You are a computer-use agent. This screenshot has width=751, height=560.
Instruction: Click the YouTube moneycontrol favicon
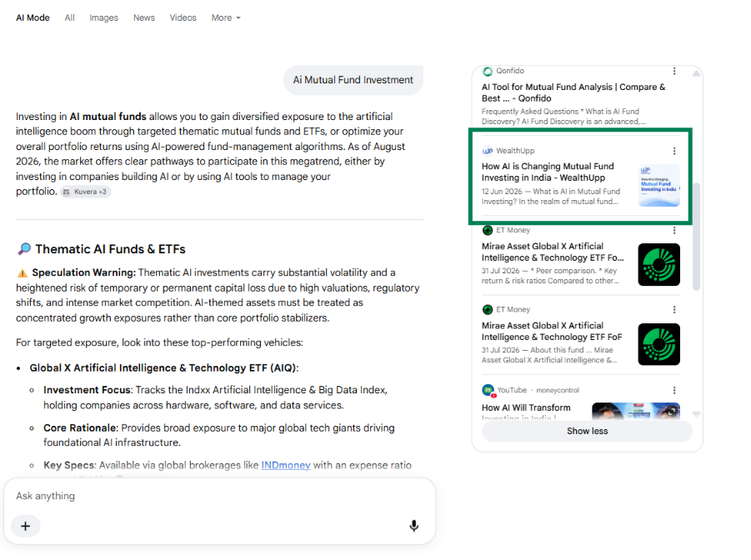tap(488, 391)
